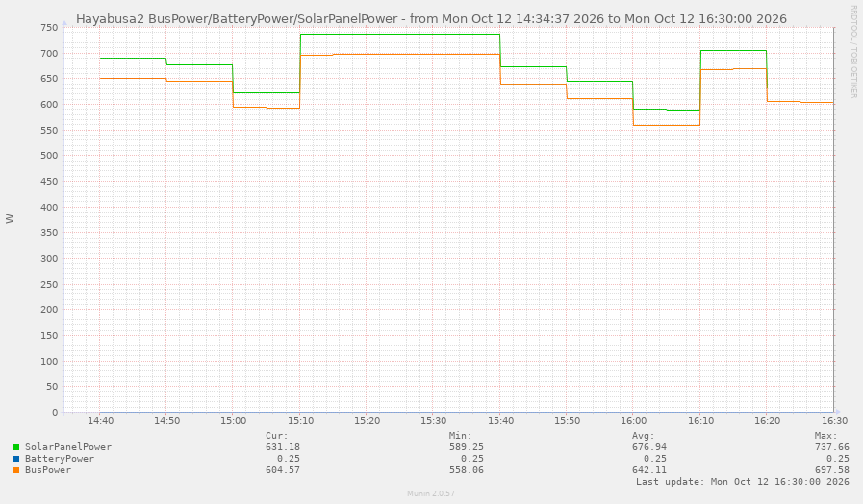Click the 15:00 x-axis time label

234,421
